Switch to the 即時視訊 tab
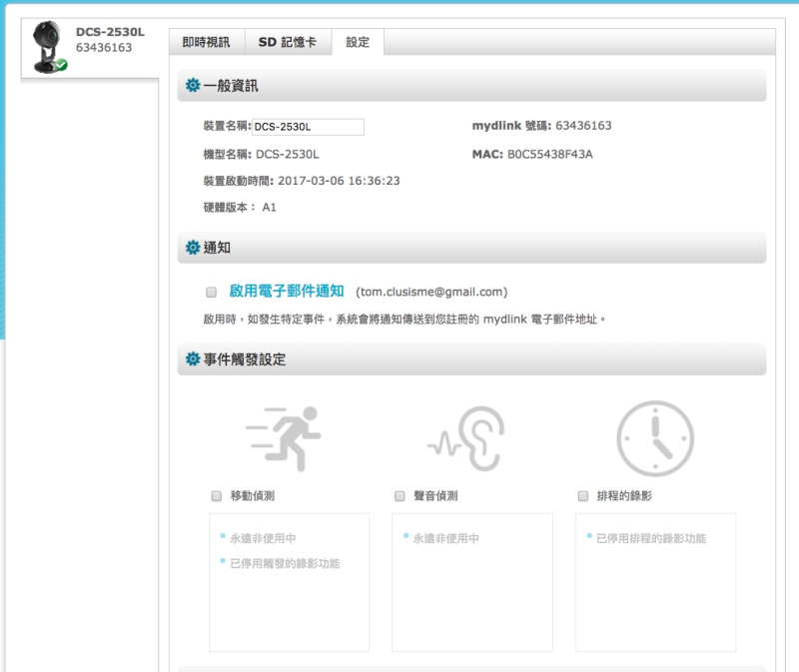Viewport: 799px width, 672px height. 206,43
